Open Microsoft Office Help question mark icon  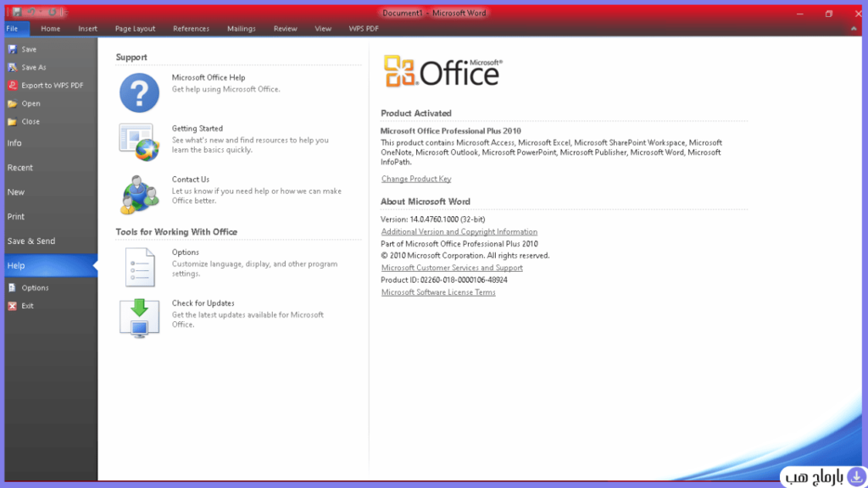(x=139, y=92)
